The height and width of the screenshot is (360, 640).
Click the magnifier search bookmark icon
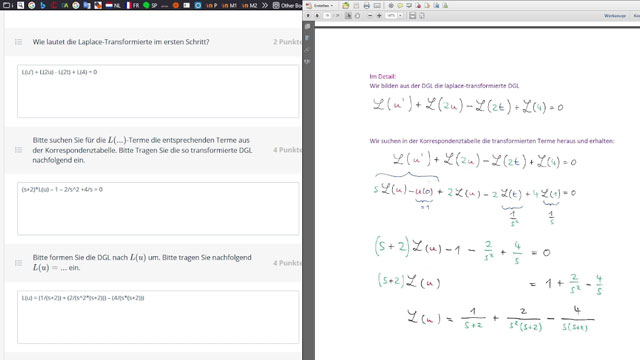click(20, 5)
